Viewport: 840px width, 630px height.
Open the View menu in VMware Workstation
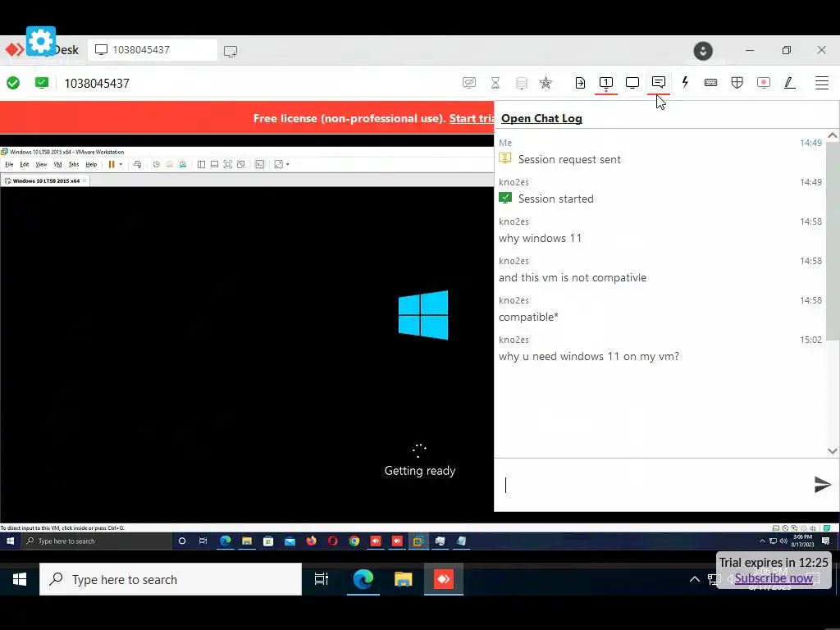point(41,164)
